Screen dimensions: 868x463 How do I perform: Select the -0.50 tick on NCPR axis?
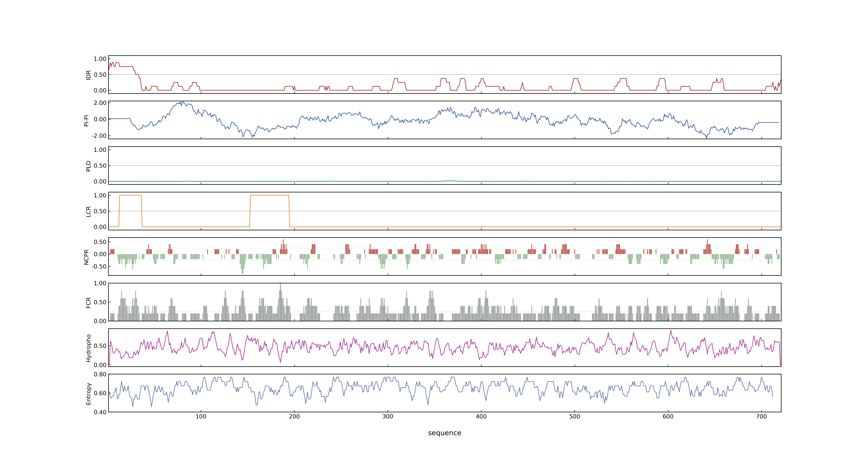(x=99, y=267)
